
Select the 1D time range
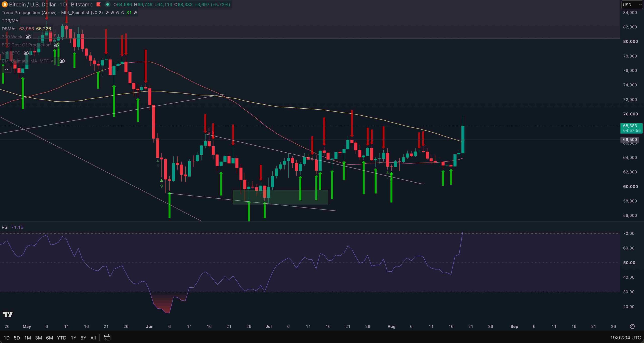pos(7,338)
